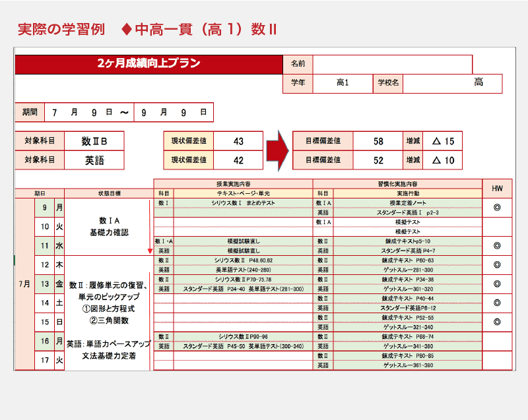Select the 高1 grade cell
The height and width of the screenshot is (420, 528).
(343, 83)
